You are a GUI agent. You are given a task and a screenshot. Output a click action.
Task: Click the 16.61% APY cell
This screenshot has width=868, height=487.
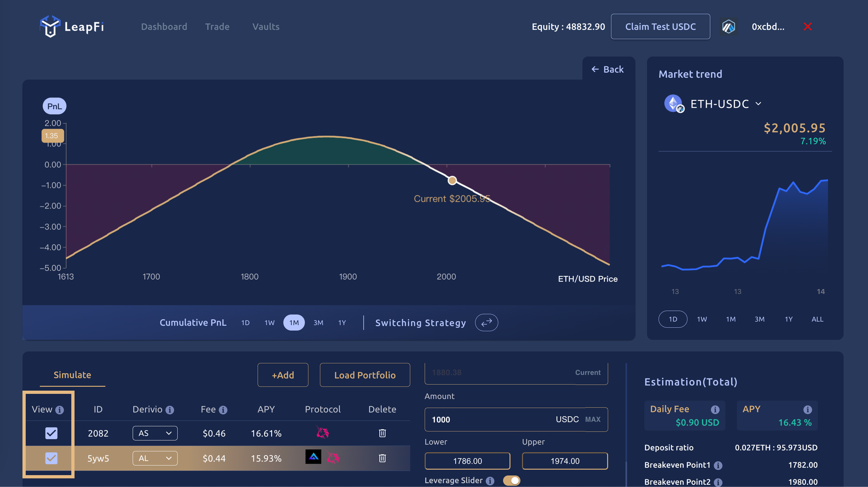pos(266,433)
